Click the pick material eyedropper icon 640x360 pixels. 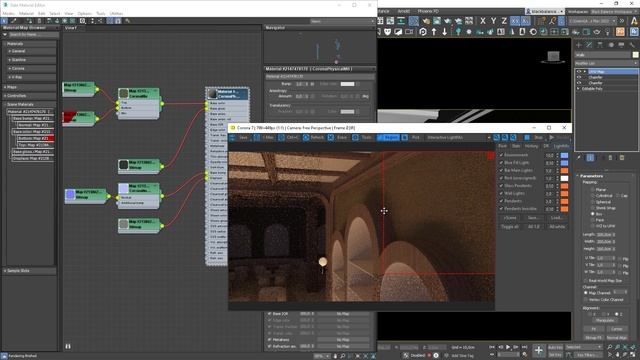pyautogui.click(x=13, y=20)
